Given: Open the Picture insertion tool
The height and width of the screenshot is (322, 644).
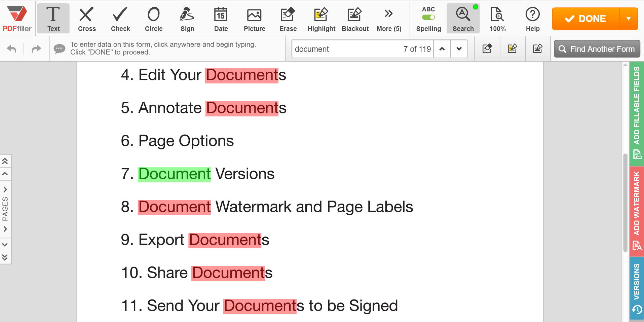Looking at the screenshot, I should (255, 19).
